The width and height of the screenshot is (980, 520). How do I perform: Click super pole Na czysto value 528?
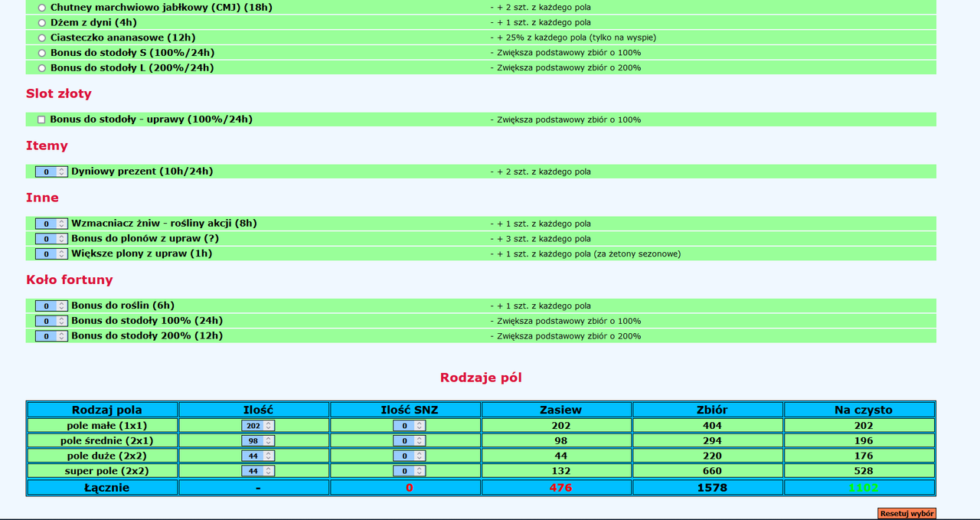(864, 471)
